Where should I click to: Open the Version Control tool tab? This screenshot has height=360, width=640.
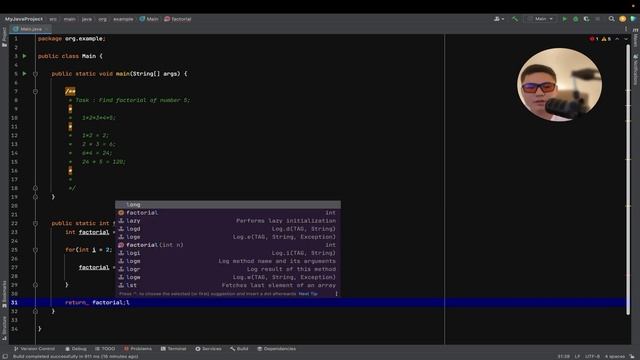pos(34,349)
